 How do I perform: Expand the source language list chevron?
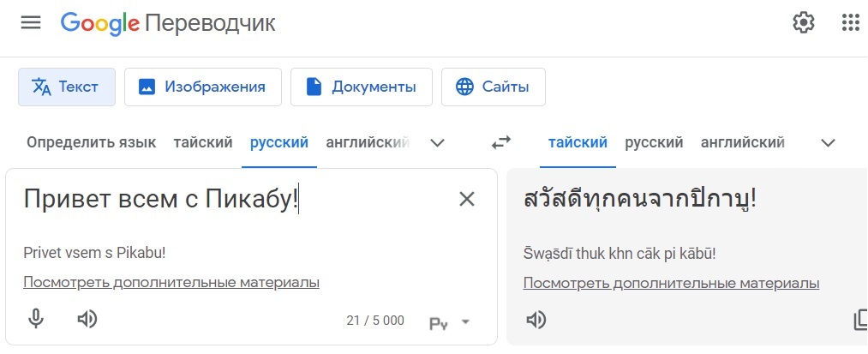tap(437, 143)
